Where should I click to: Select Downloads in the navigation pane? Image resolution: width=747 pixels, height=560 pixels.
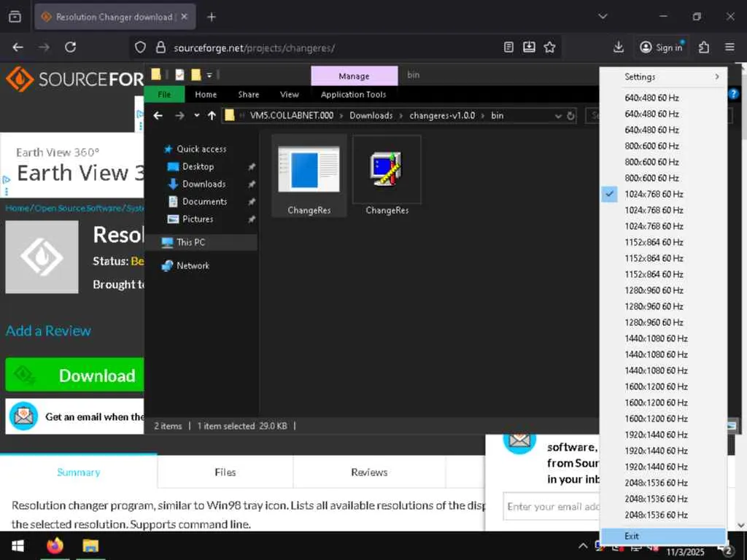204,184
